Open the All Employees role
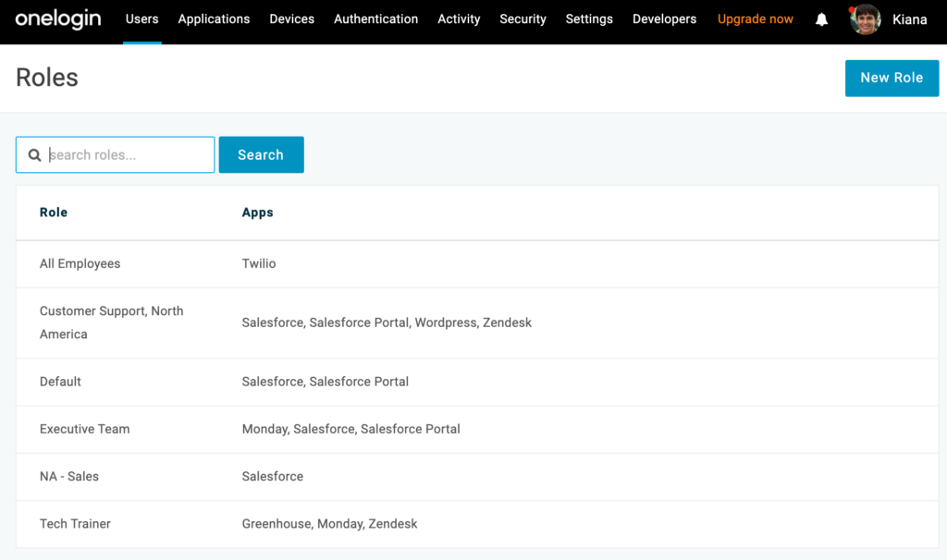947x560 pixels. coord(80,263)
